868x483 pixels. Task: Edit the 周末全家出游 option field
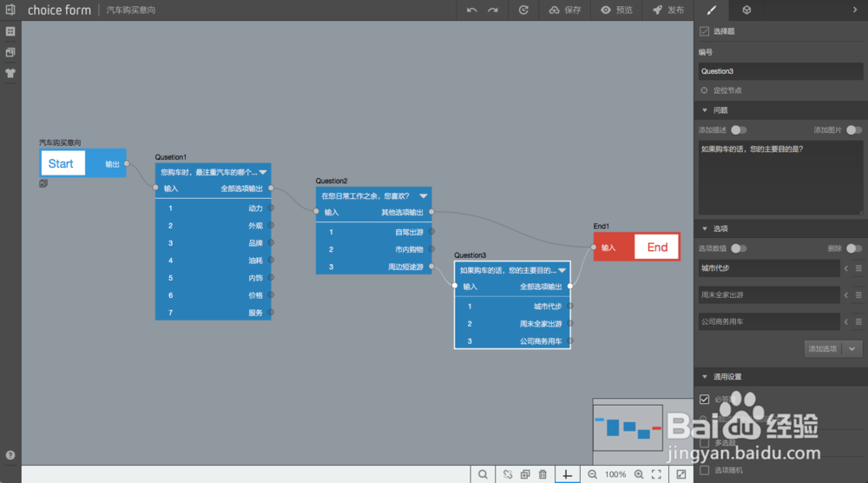pyautogui.click(x=769, y=294)
